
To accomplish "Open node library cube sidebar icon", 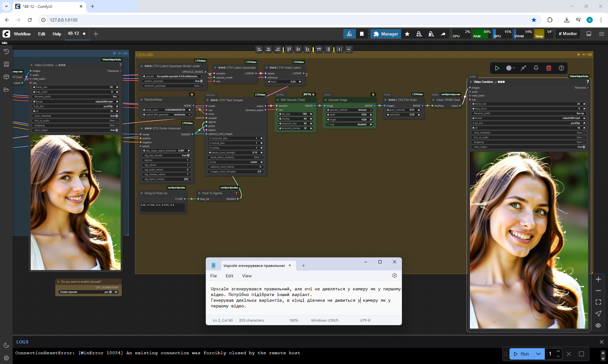I will pyautogui.click(x=6, y=77).
